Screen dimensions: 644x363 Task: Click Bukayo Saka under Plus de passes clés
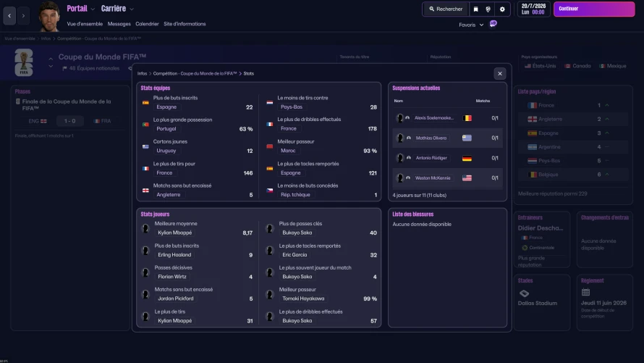pyautogui.click(x=297, y=233)
